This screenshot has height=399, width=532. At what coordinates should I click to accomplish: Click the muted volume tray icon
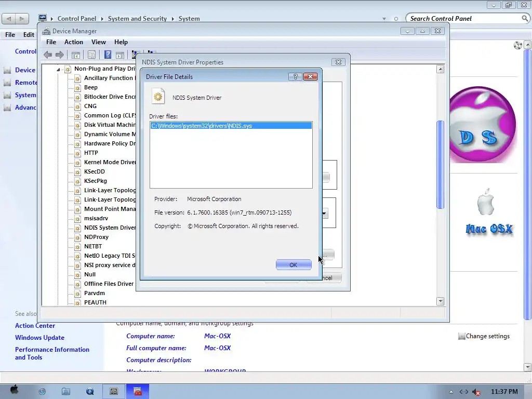coord(476,392)
